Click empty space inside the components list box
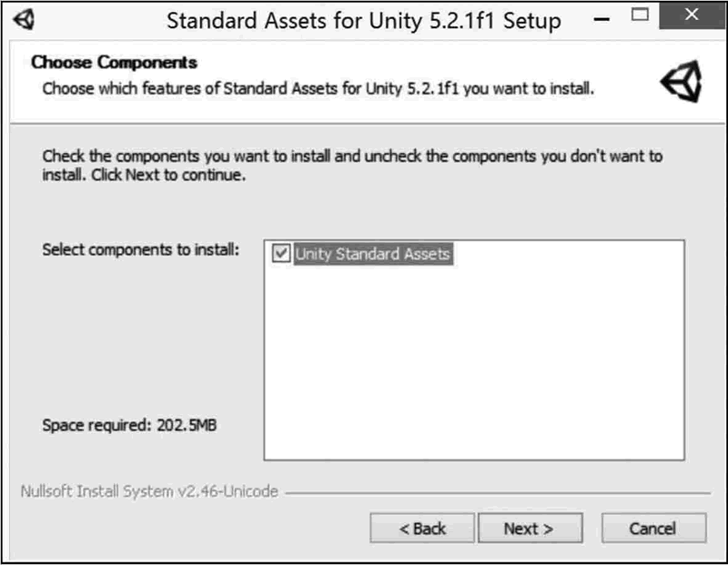Screen dimensions: 728x565 point(473,364)
